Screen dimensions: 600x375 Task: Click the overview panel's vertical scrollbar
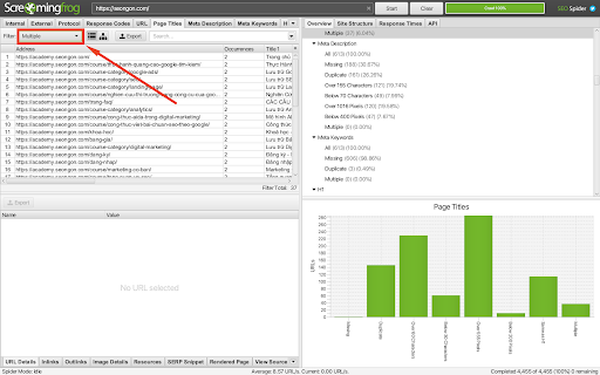click(597, 80)
